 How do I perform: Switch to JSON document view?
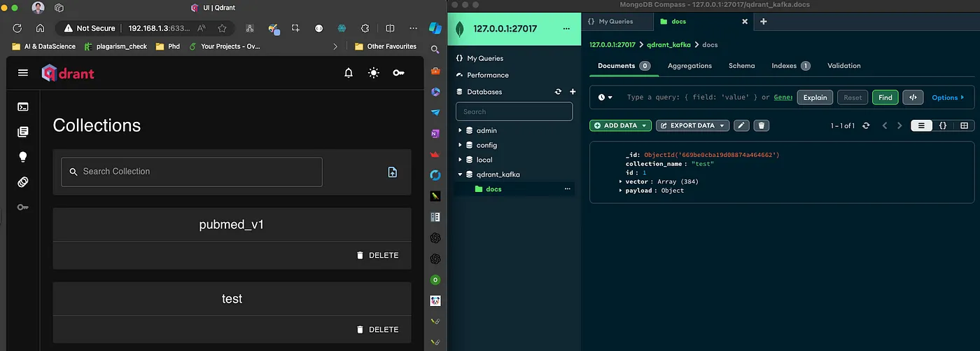[x=943, y=125]
